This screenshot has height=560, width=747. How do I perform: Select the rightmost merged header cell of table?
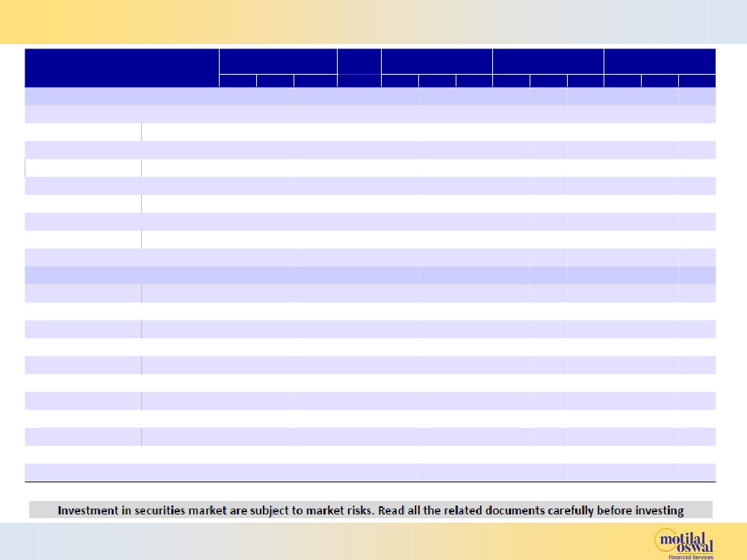(660, 61)
